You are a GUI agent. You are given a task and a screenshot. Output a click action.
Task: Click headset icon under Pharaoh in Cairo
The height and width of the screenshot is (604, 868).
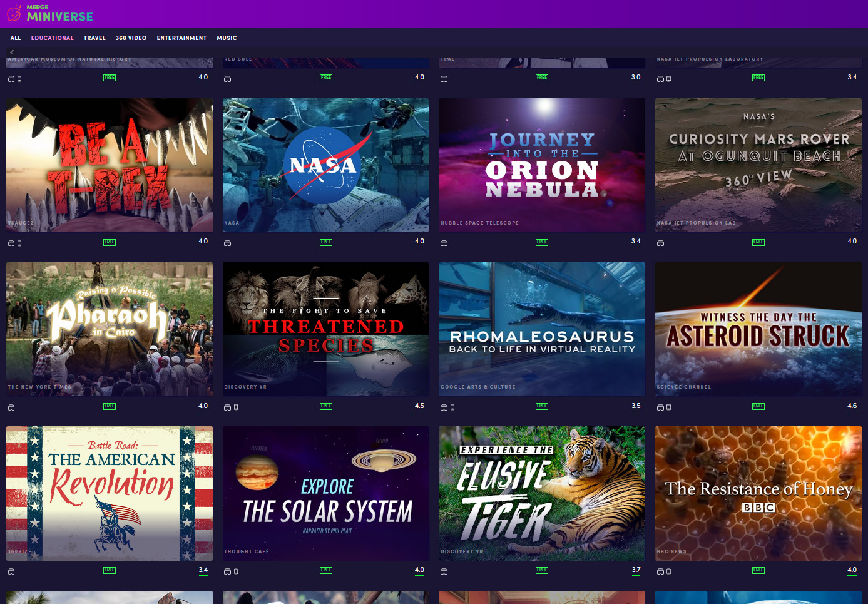[11, 407]
